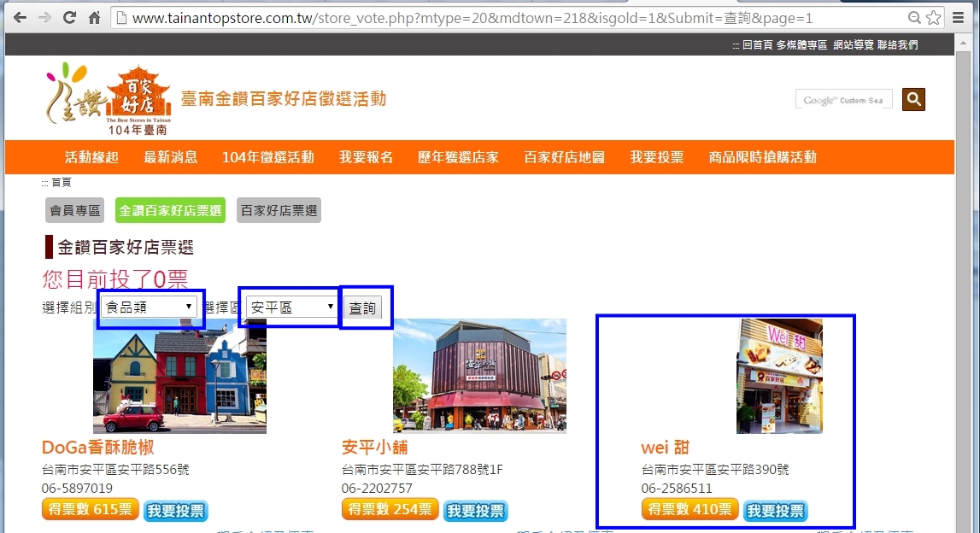
Task: Switch to the 百家好店票選 tab
Action: [279, 210]
